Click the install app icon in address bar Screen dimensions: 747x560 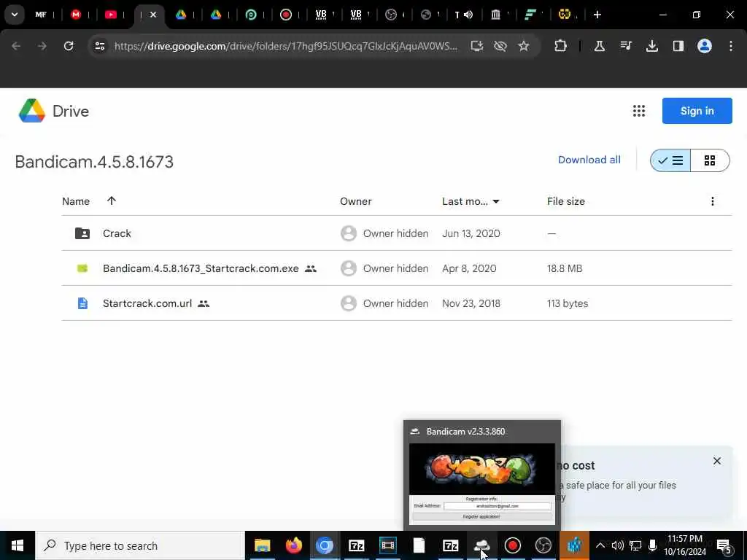click(x=476, y=46)
